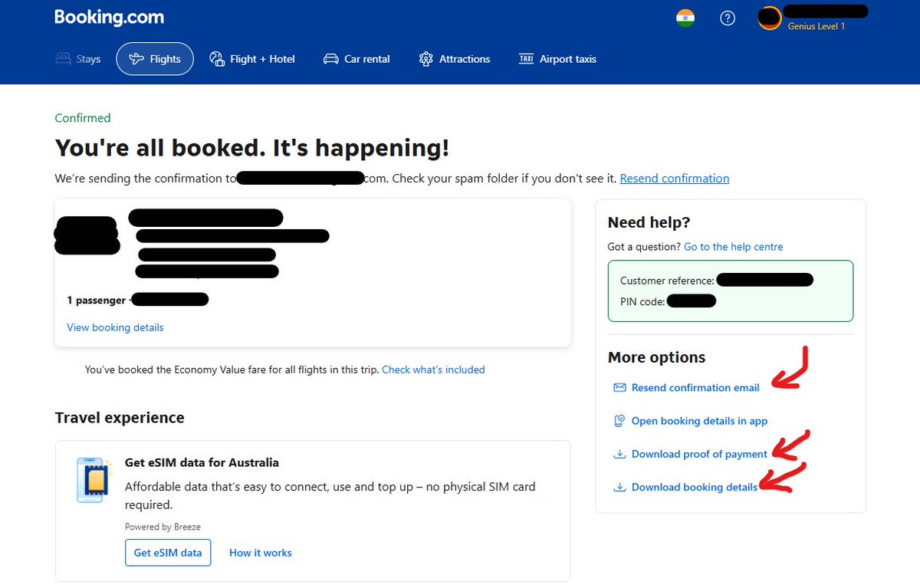
Task: Open the user profile avatar
Action: (770, 18)
